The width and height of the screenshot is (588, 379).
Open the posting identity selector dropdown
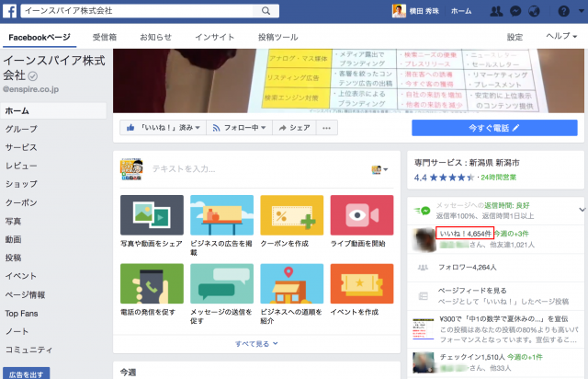click(x=379, y=169)
